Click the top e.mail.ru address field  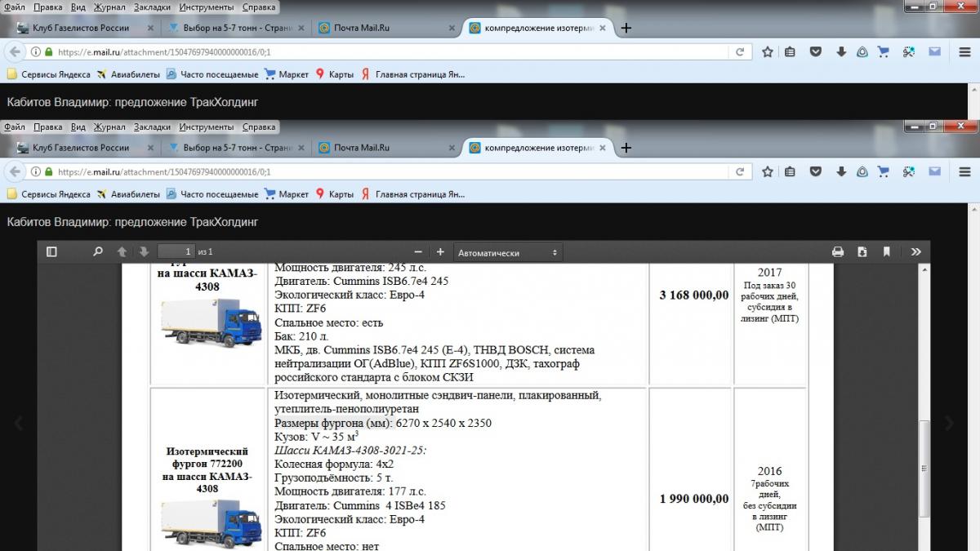point(392,51)
